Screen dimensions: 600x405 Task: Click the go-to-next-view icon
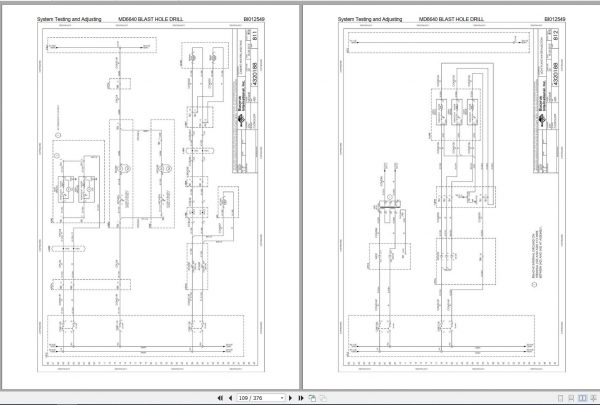pos(323,398)
